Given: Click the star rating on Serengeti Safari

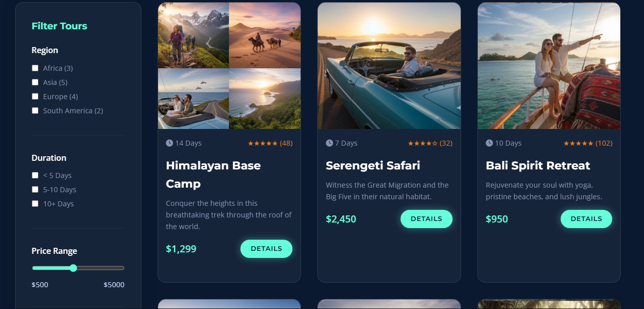Looking at the screenshot, I should click(423, 143).
